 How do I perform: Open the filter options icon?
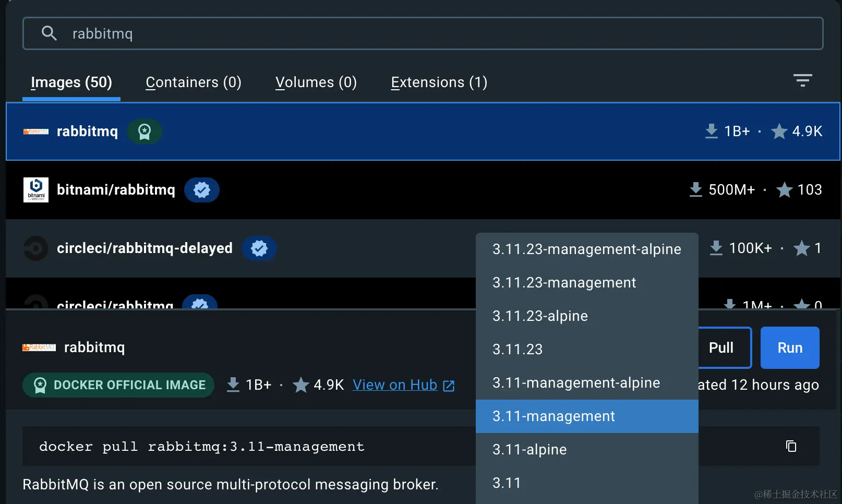pos(802,80)
